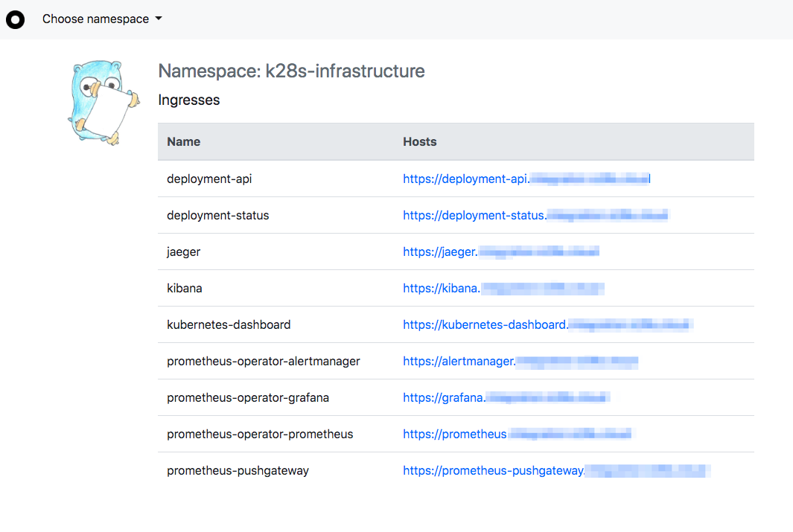The image size is (793, 532).
Task: Click the Name column header
Action: click(183, 141)
